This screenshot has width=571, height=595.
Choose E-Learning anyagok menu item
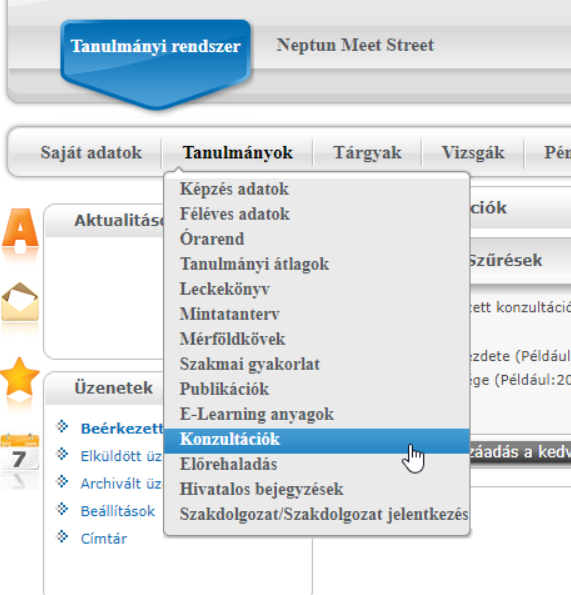click(x=256, y=414)
